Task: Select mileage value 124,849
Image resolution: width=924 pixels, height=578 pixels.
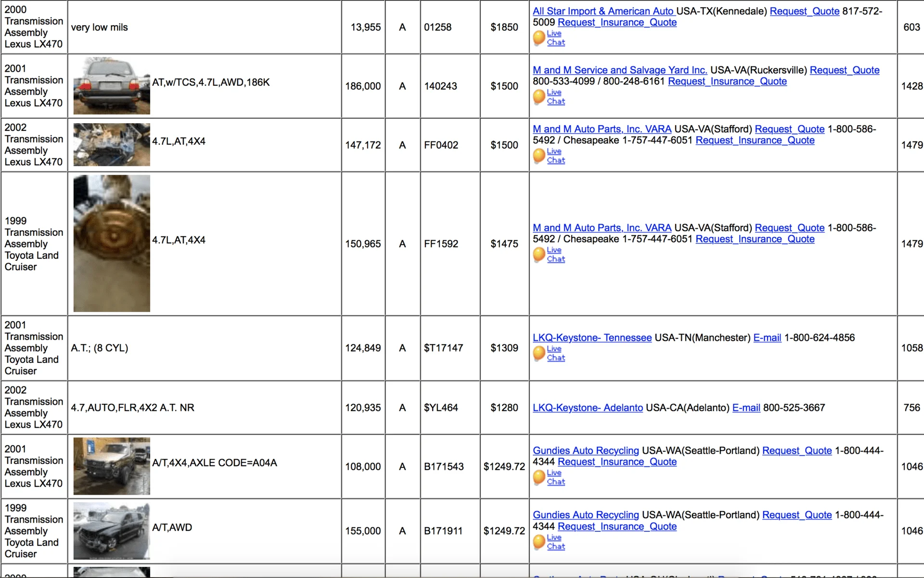Action: coord(363,348)
